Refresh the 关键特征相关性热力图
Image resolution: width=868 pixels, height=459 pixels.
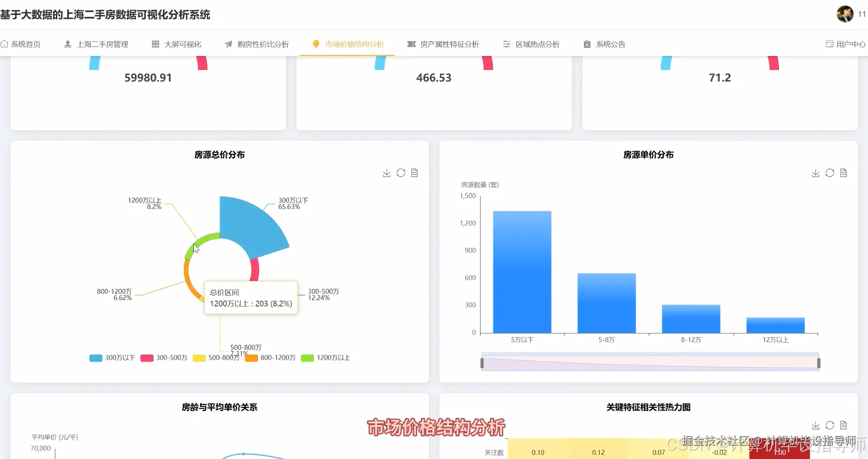click(830, 425)
